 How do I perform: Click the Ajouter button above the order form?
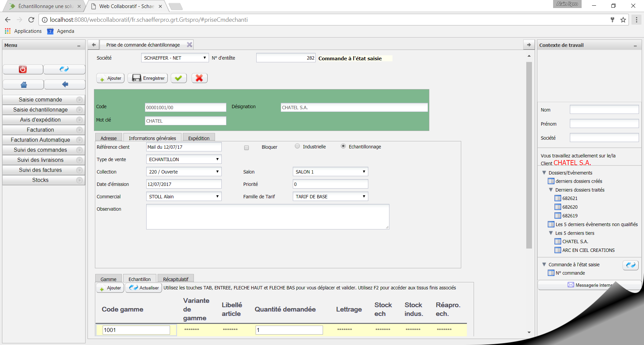110,78
